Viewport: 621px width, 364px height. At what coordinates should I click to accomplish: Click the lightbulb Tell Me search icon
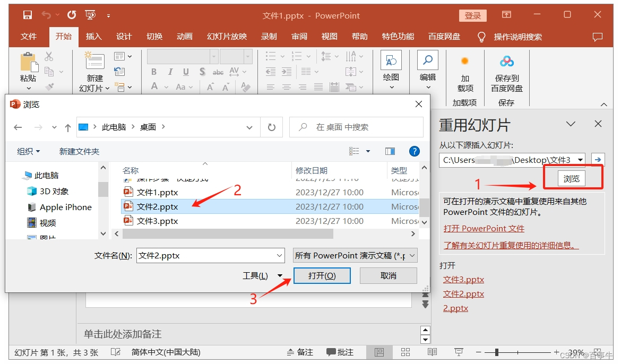pyautogui.click(x=481, y=37)
